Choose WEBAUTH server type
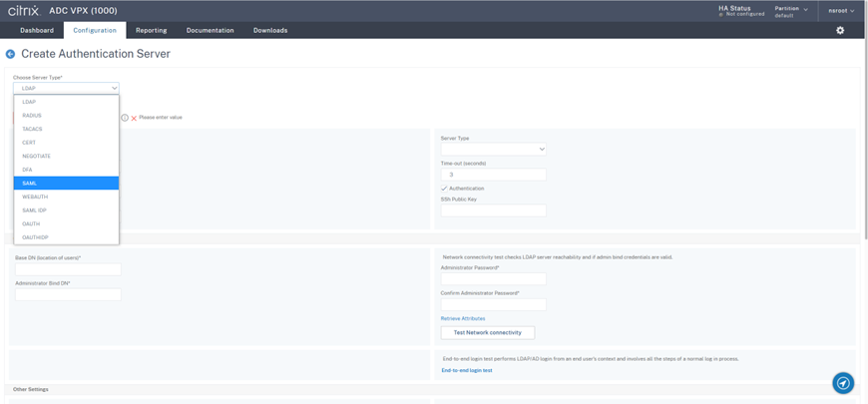868x404 pixels. [67, 197]
